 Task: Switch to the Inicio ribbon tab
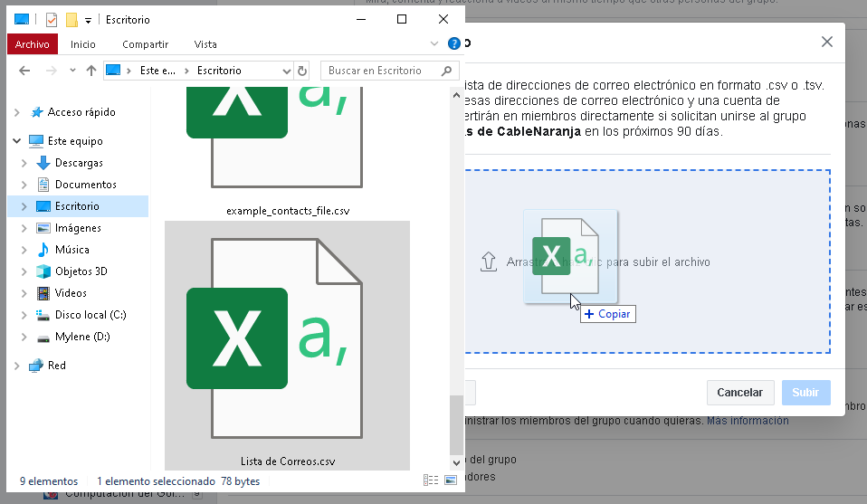pos(83,44)
